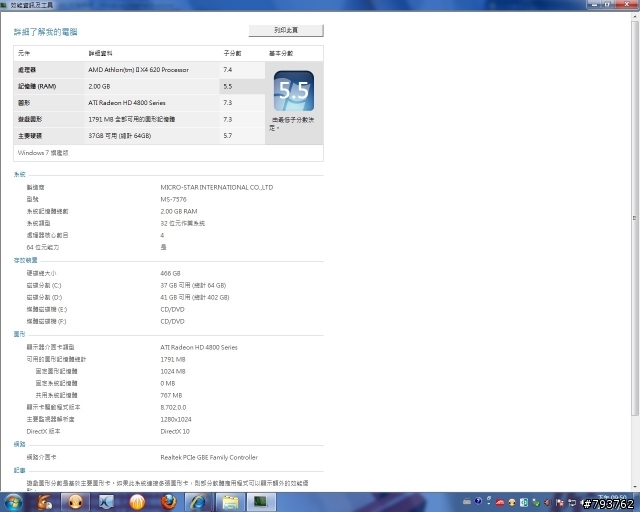Click the 5.5 base score badge
Image resolution: width=640 pixels, height=512 pixels.
(x=294, y=91)
